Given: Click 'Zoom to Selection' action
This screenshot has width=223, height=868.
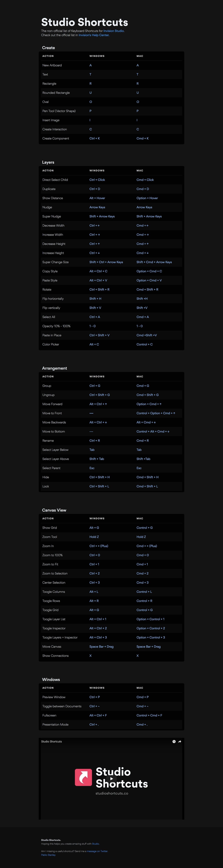Looking at the screenshot, I should pyautogui.click(x=55, y=573).
